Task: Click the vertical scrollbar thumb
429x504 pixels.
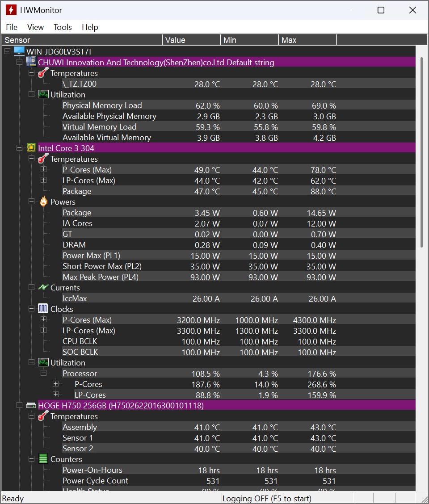Action: click(x=421, y=152)
